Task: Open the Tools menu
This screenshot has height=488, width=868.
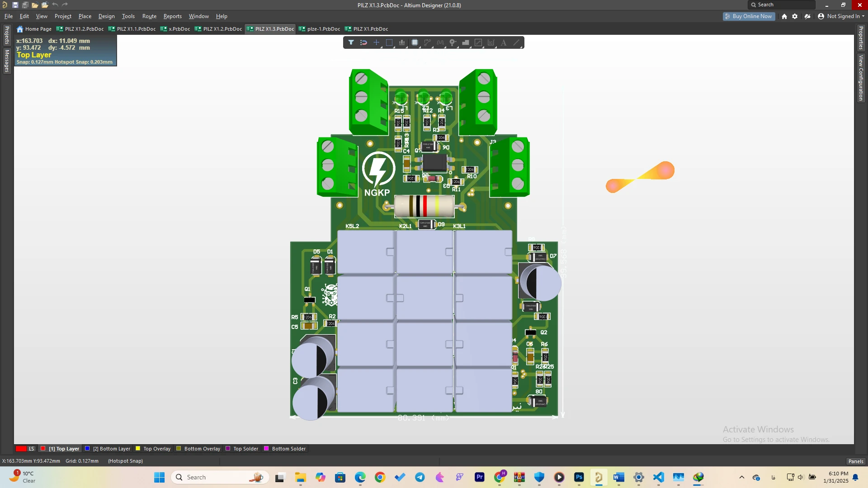Action: [x=128, y=16]
